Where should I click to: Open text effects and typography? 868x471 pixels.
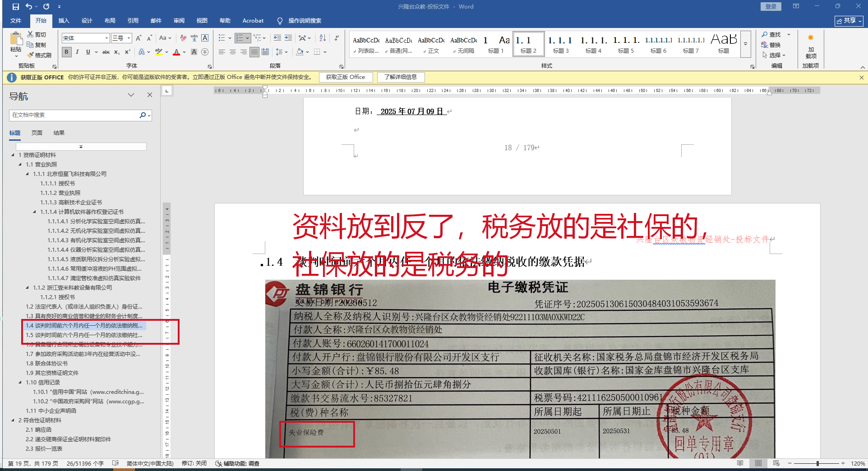(142, 52)
